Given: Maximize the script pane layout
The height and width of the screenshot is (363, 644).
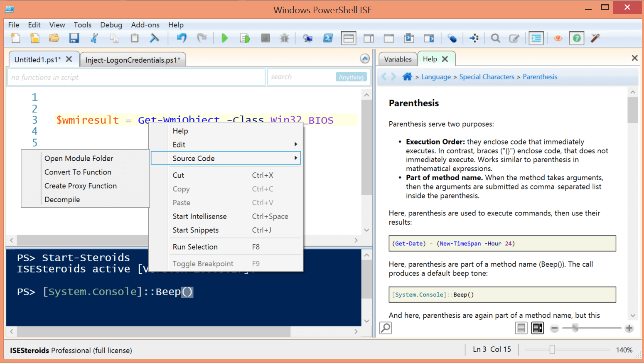Looking at the screenshot, I should pyautogui.click(x=389, y=38).
